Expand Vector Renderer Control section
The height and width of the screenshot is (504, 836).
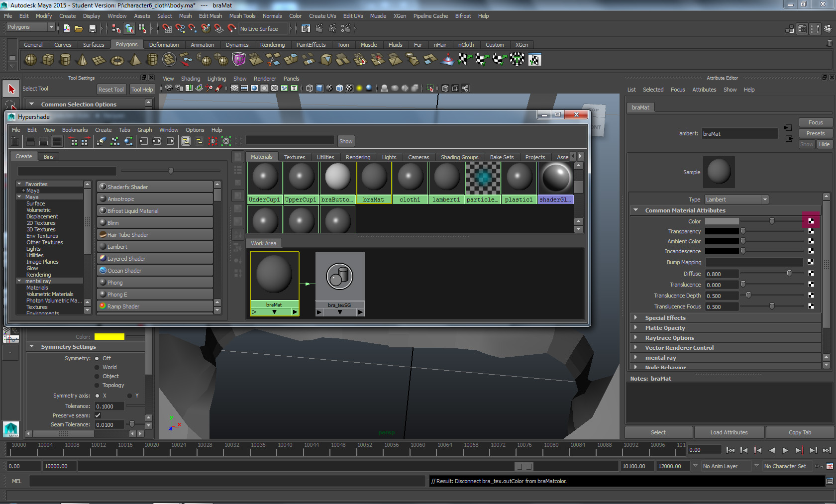(x=636, y=347)
